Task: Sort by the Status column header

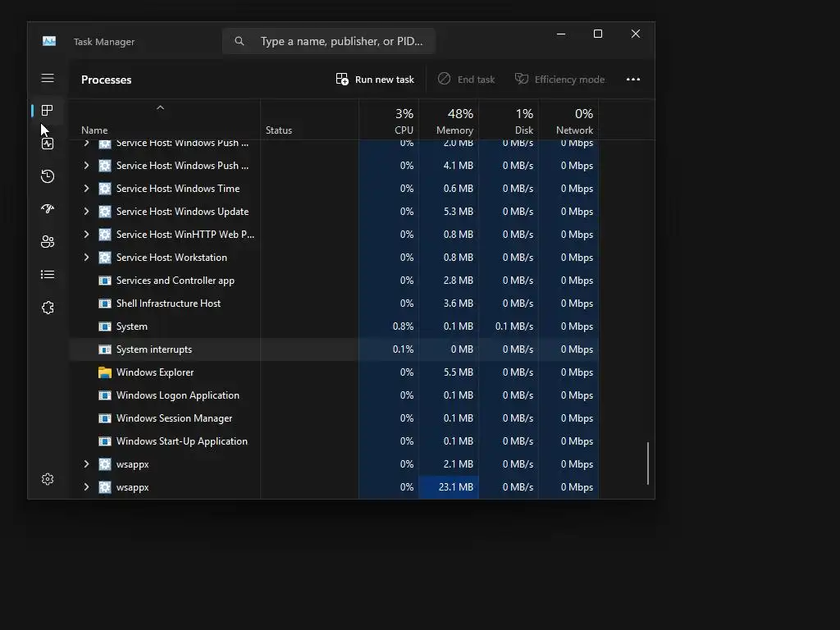Action: 309,120
